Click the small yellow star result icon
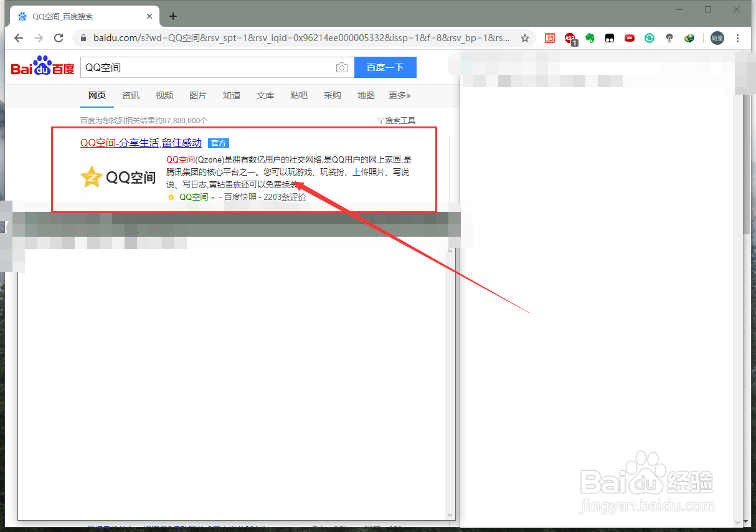The image size is (756, 532). 171,197
